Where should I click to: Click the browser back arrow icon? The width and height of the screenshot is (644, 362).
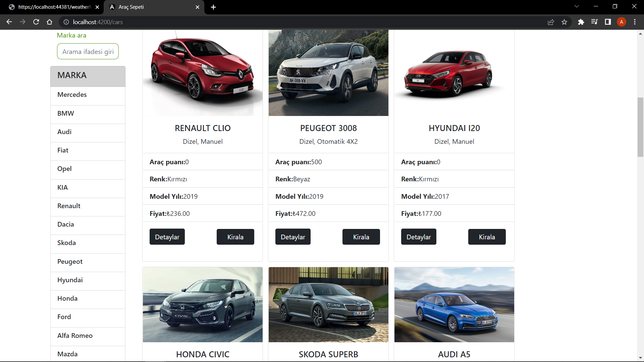[x=9, y=22]
